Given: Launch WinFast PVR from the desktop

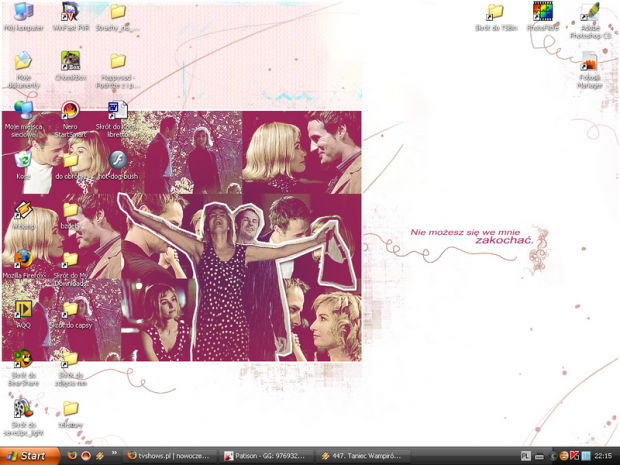Looking at the screenshot, I should tap(70, 13).
